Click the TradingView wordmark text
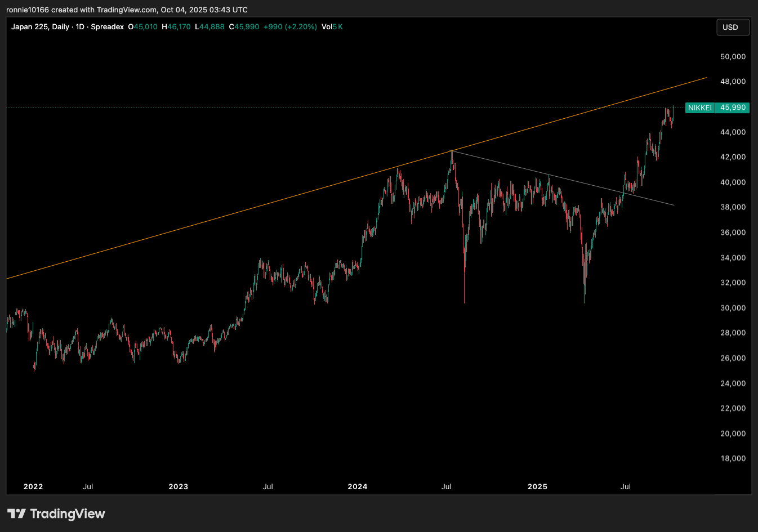 tap(67, 513)
